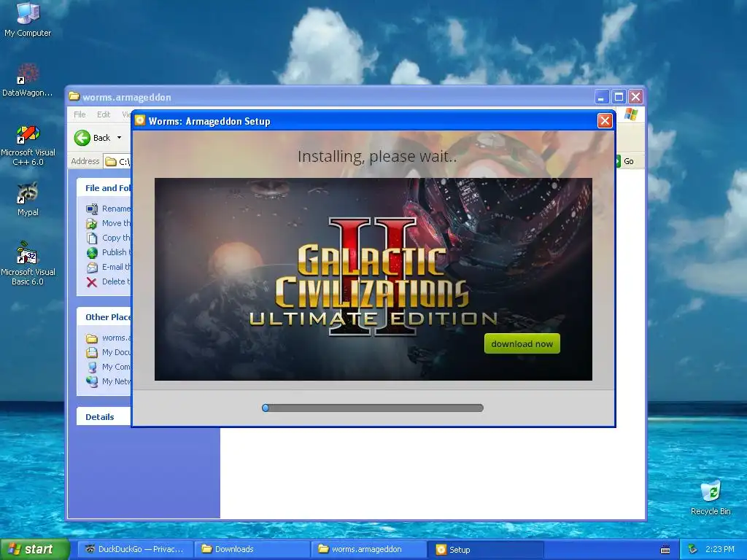The height and width of the screenshot is (560, 747).
Task: Switch to Downloads taskbar button
Action: tap(252, 550)
